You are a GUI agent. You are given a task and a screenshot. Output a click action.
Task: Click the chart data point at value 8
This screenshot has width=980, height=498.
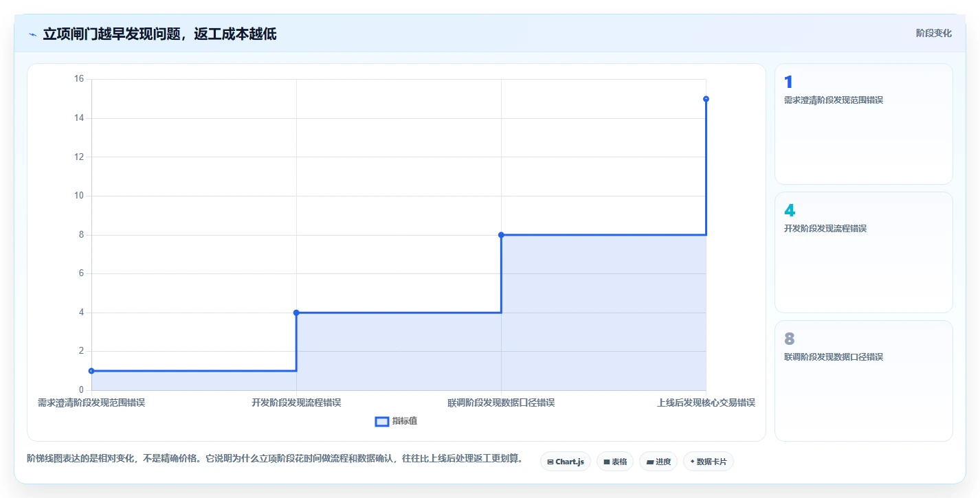point(501,235)
